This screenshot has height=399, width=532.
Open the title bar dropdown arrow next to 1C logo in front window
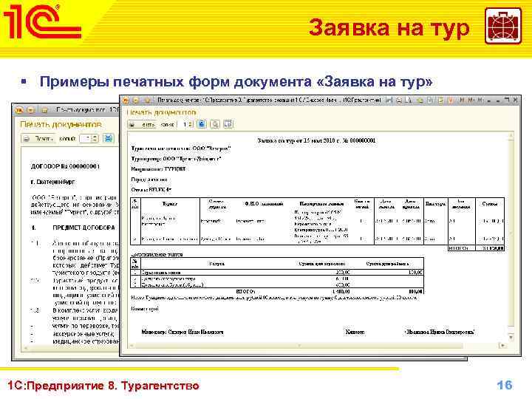[136, 100]
